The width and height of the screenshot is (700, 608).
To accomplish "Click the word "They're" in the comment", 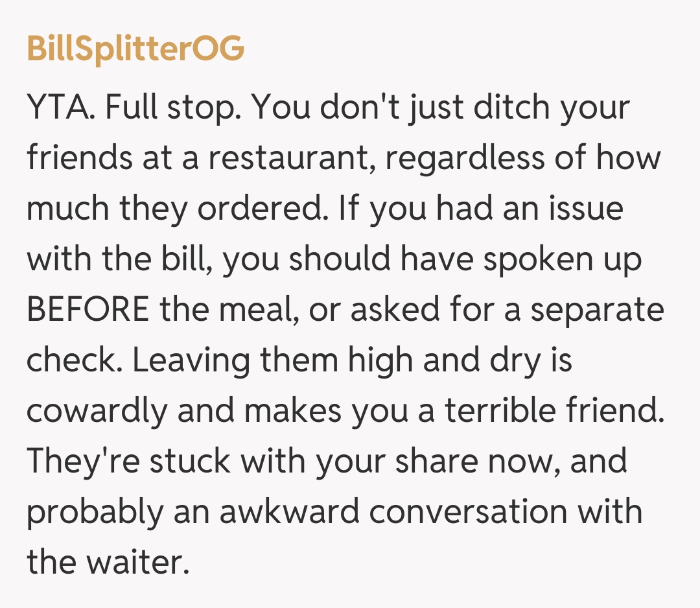I will (x=84, y=462).
